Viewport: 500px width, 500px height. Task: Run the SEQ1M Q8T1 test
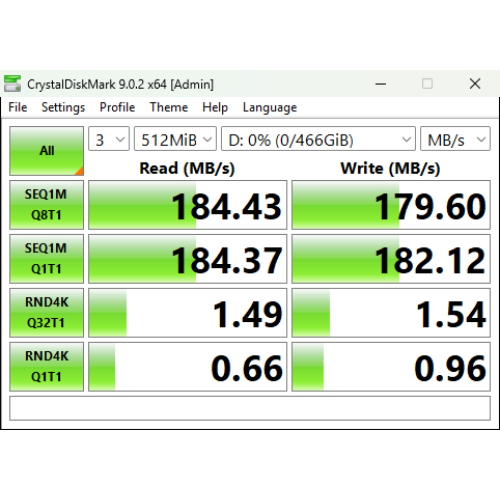point(46,205)
